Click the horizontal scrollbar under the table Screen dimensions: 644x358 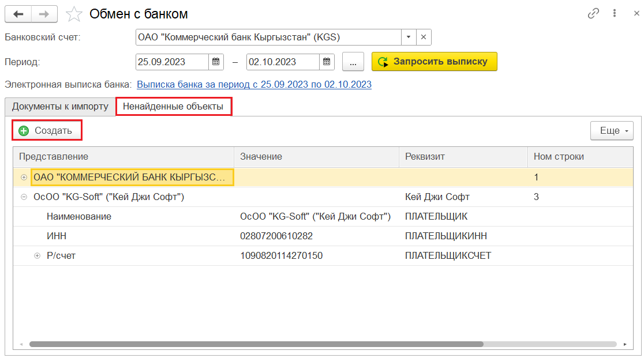point(256,344)
